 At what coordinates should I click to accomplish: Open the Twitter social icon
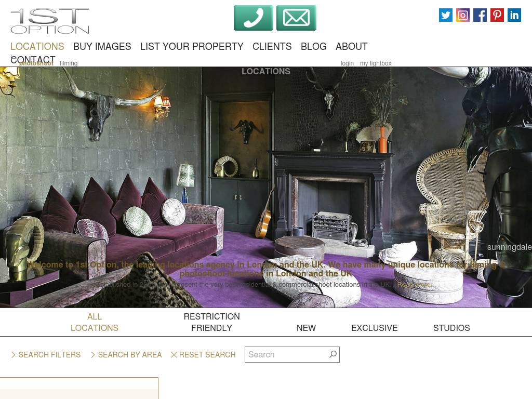(x=445, y=15)
